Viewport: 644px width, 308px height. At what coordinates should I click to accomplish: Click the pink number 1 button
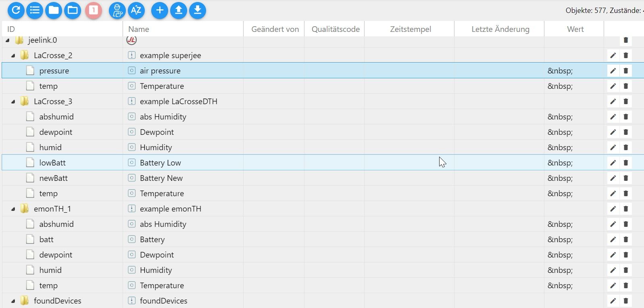(93, 10)
